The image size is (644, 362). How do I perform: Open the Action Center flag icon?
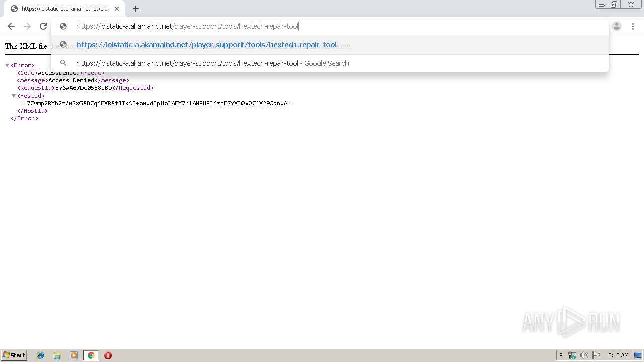pyautogui.click(x=596, y=355)
